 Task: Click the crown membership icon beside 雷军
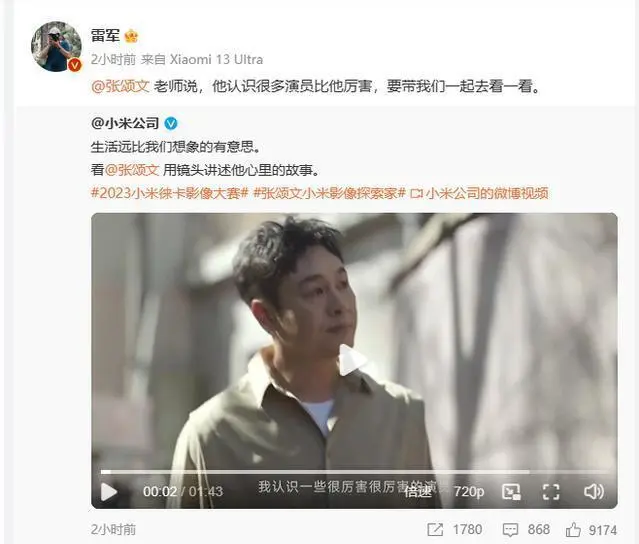coord(131,37)
